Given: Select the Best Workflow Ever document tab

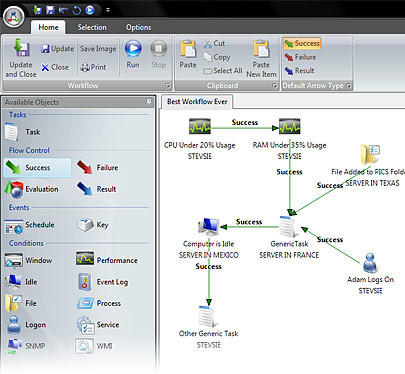Looking at the screenshot, I should pos(197,102).
